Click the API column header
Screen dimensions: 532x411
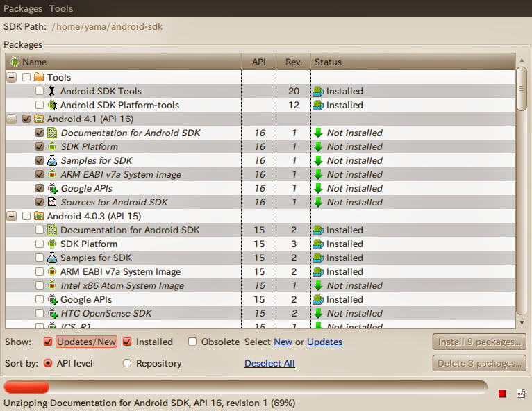point(258,62)
